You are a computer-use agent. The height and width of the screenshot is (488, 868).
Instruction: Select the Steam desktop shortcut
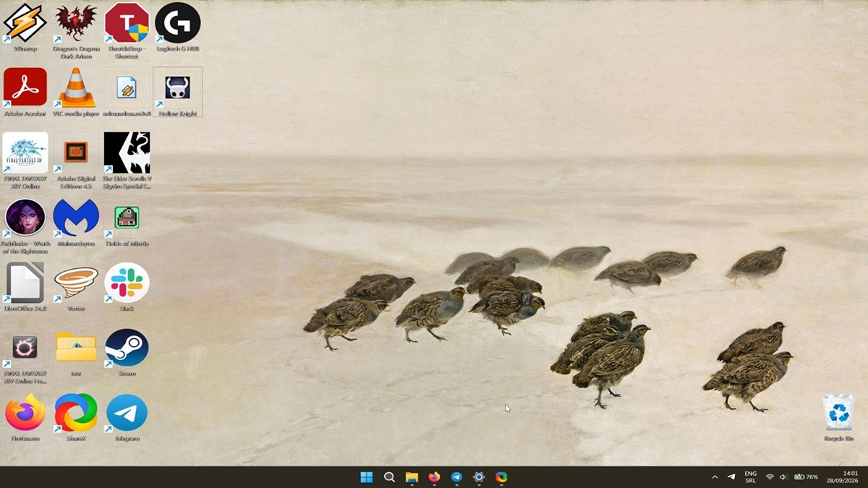click(x=127, y=353)
